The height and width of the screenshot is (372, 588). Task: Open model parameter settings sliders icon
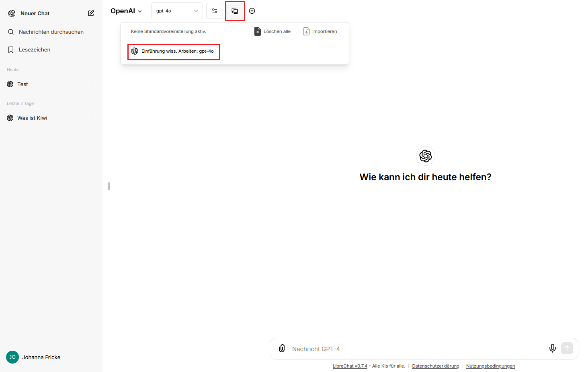(215, 11)
